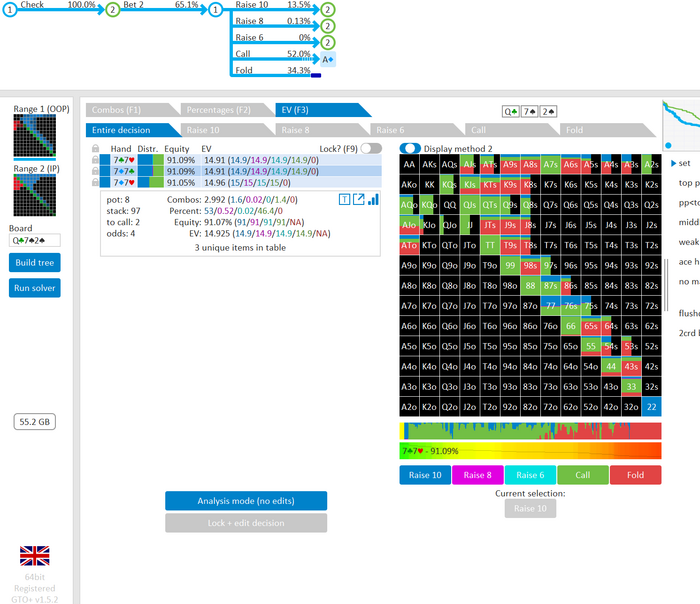Click the pop-out export arrow icon

[359, 200]
